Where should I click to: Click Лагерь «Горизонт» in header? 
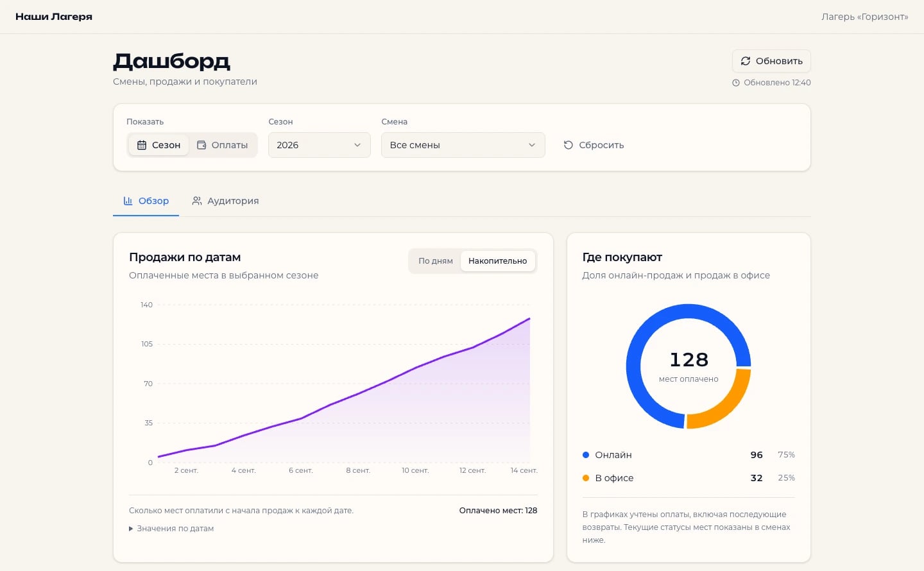(865, 17)
